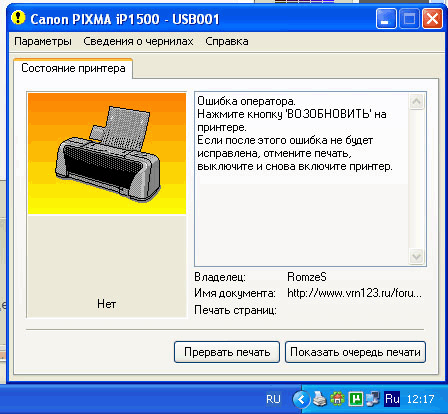
Task: Expand hidden tray icons with arrow chevron
Action: pos(301,399)
